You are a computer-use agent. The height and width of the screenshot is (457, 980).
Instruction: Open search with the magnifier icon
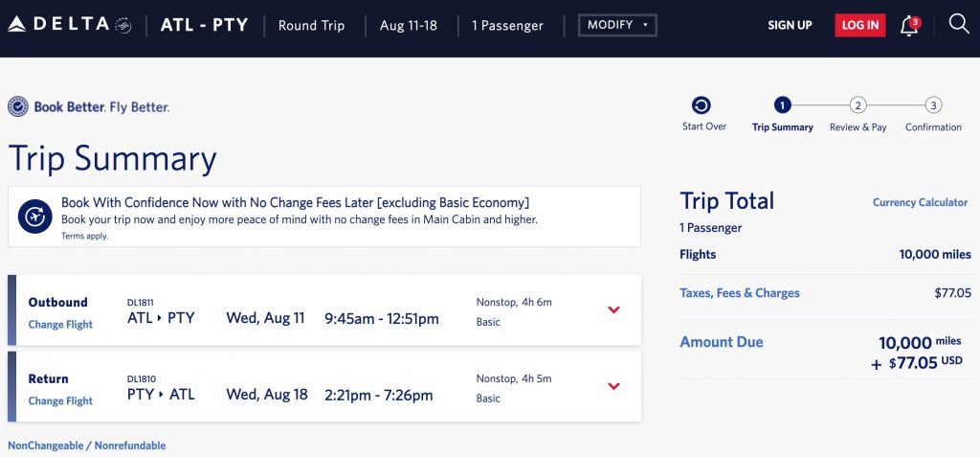pyautogui.click(x=959, y=24)
